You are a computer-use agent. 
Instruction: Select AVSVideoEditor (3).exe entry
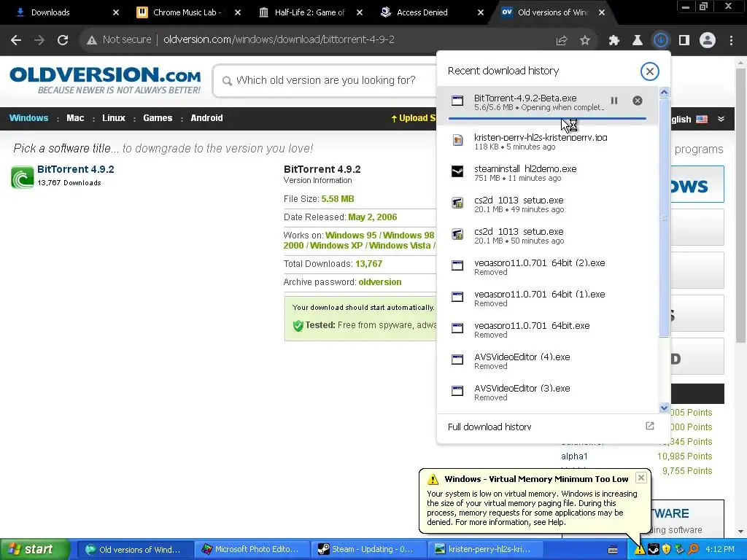click(547, 393)
